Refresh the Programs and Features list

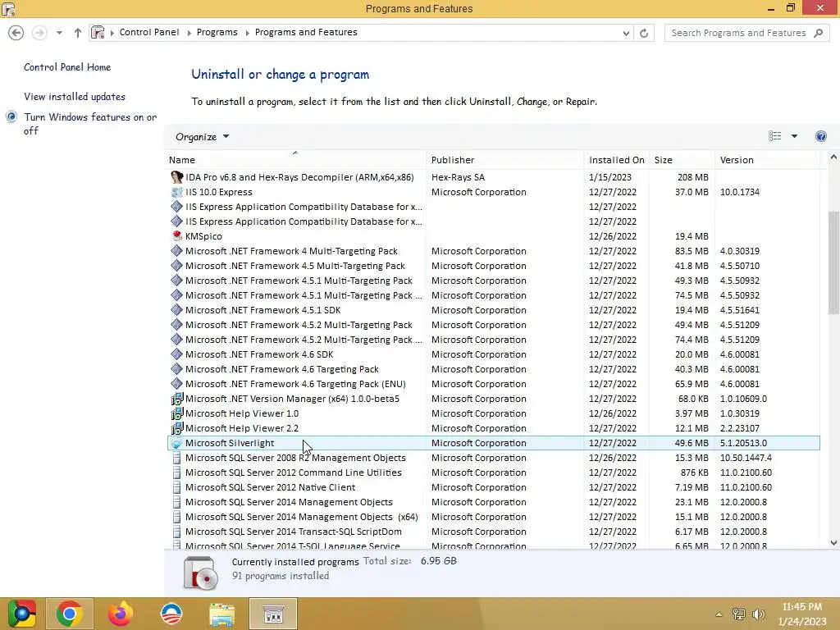coord(644,33)
